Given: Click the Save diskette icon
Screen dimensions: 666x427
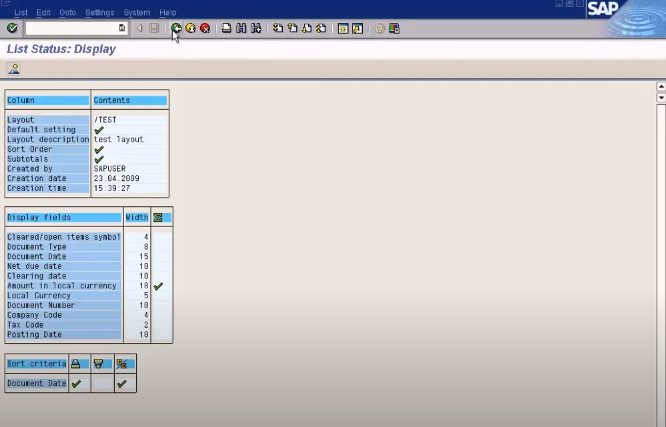Looking at the screenshot, I should tap(154, 28).
